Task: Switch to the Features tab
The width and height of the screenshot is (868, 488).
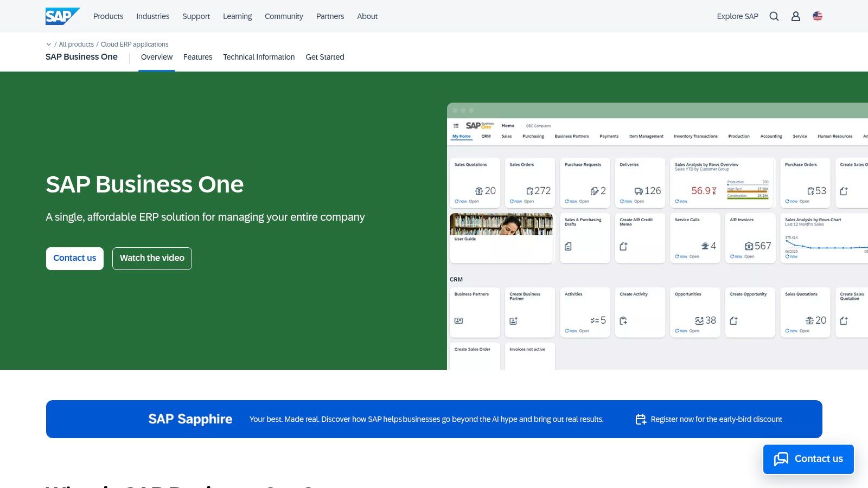Action: 197,57
